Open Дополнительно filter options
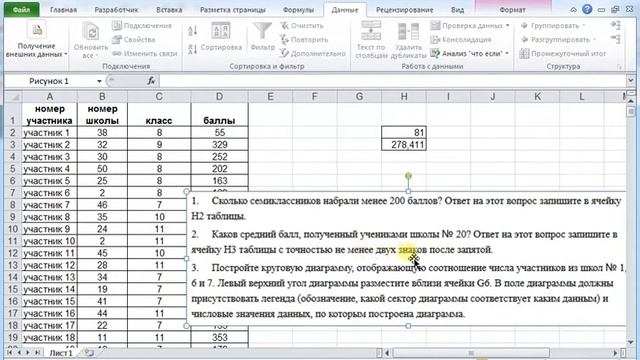 [313, 53]
